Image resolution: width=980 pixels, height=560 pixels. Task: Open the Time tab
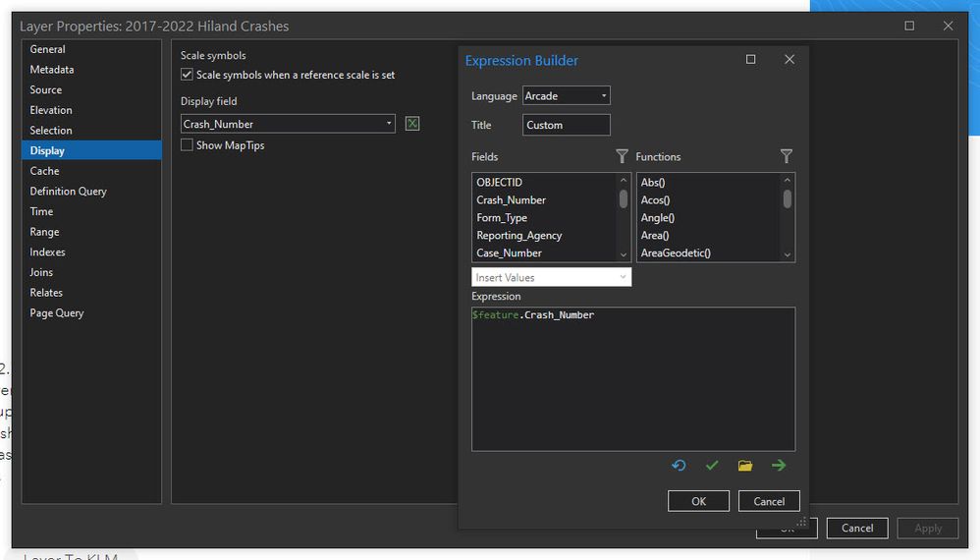[91, 211]
